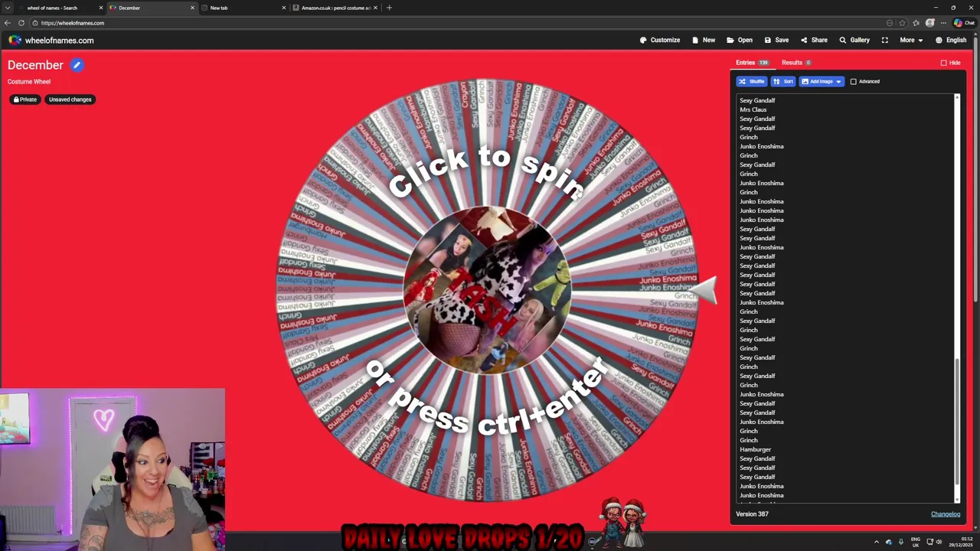Viewport: 980px width, 551px height.
Task: Click the zoom indicator in address bar
Action: 890,23
